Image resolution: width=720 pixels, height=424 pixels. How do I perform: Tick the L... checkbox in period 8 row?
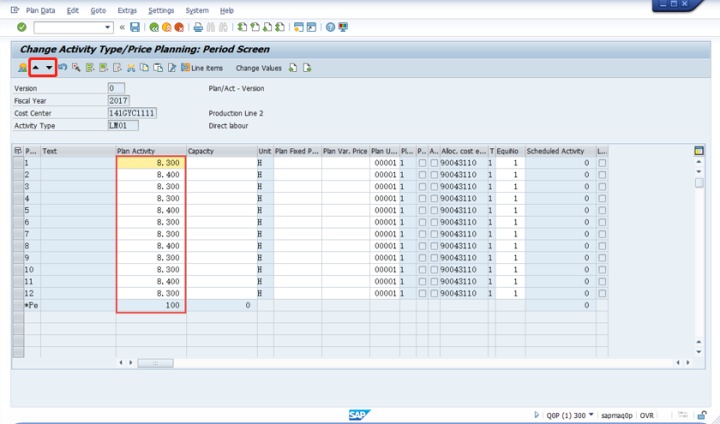[x=602, y=246]
